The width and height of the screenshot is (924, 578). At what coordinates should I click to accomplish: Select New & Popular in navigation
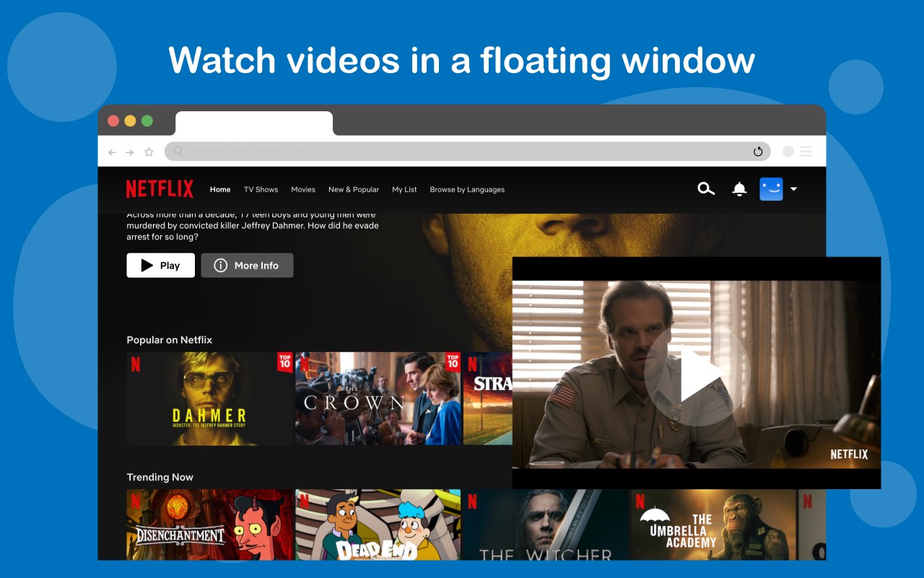[x=354, y=189]
